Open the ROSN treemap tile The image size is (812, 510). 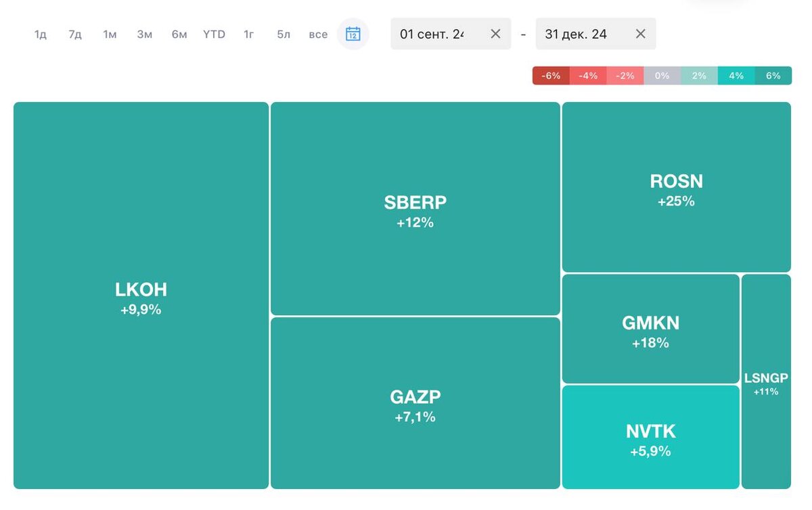[x=677, y=187]
